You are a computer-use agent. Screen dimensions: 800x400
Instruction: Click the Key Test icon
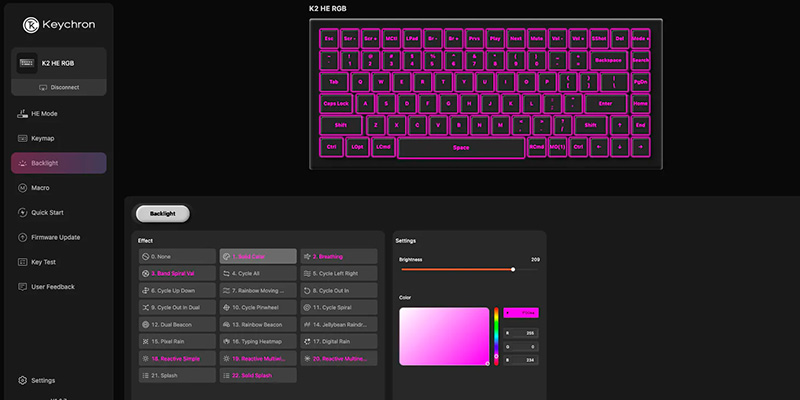(22, 262)
